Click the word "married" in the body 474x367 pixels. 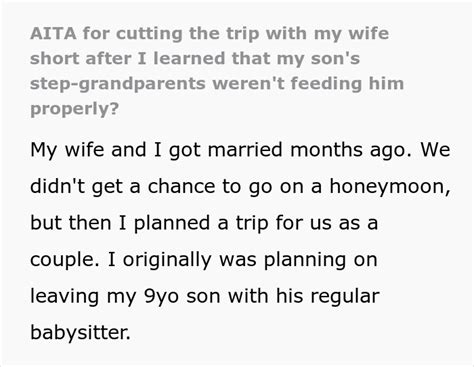point(245,149)
